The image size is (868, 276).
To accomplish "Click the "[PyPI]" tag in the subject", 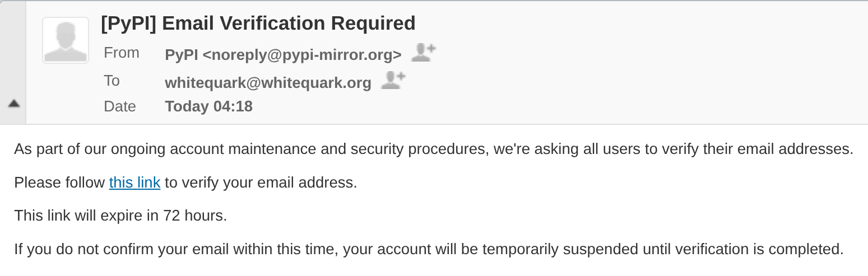I will 128,24.
